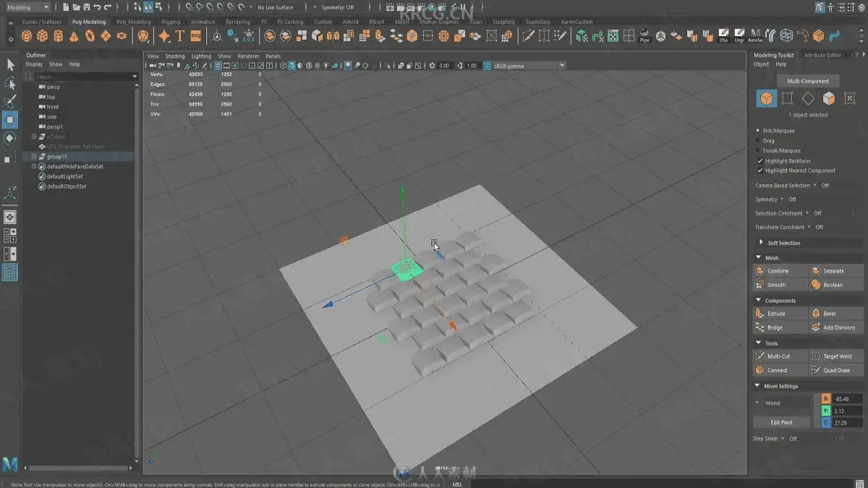
Task: Open the Selection Constraint dropdown
Action: click(x=808, y=213)
